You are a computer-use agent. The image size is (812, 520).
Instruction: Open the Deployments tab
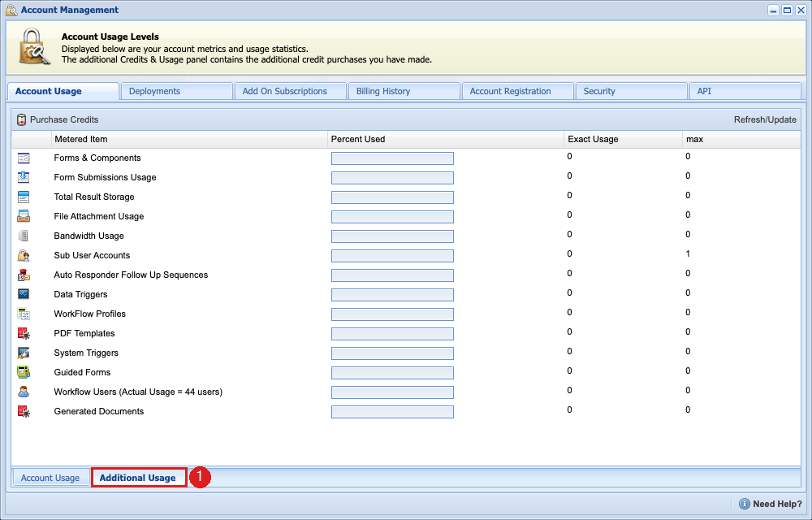click(x=176, y=91)
